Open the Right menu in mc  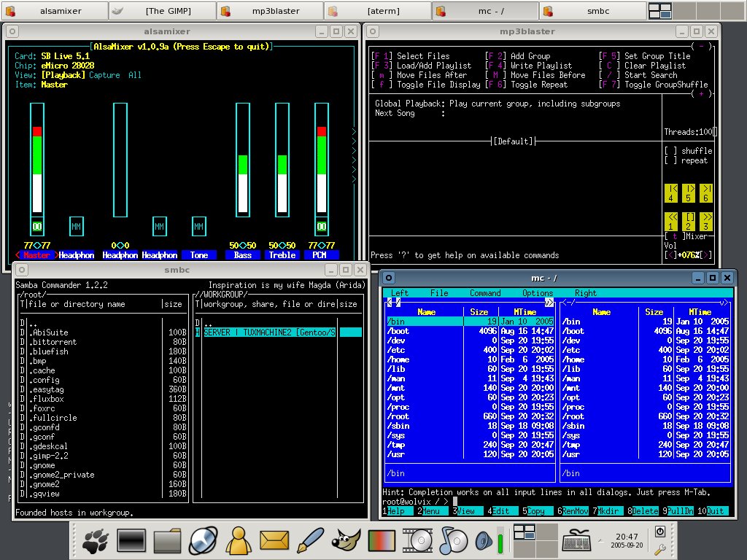click(586, 293)
